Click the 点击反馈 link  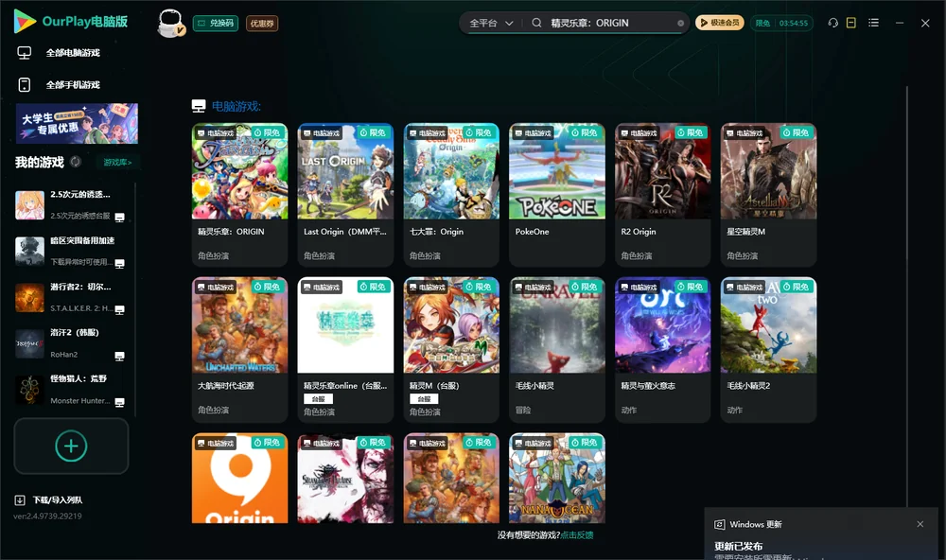[577, 534]
